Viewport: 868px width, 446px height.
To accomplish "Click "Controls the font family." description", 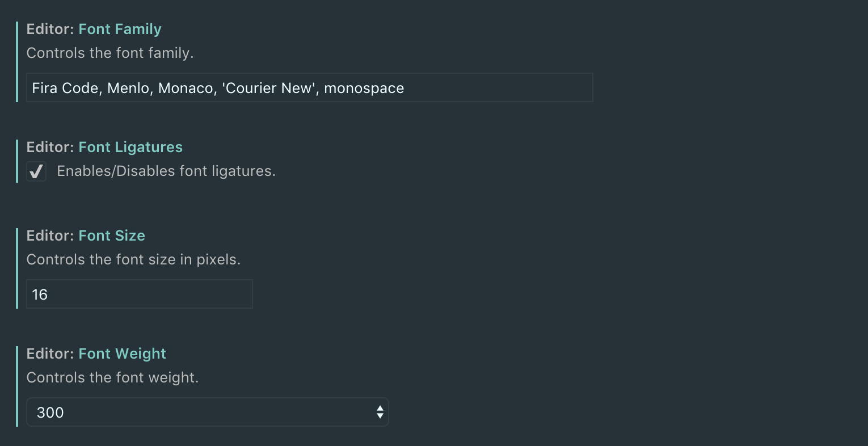I will (110, 53).
